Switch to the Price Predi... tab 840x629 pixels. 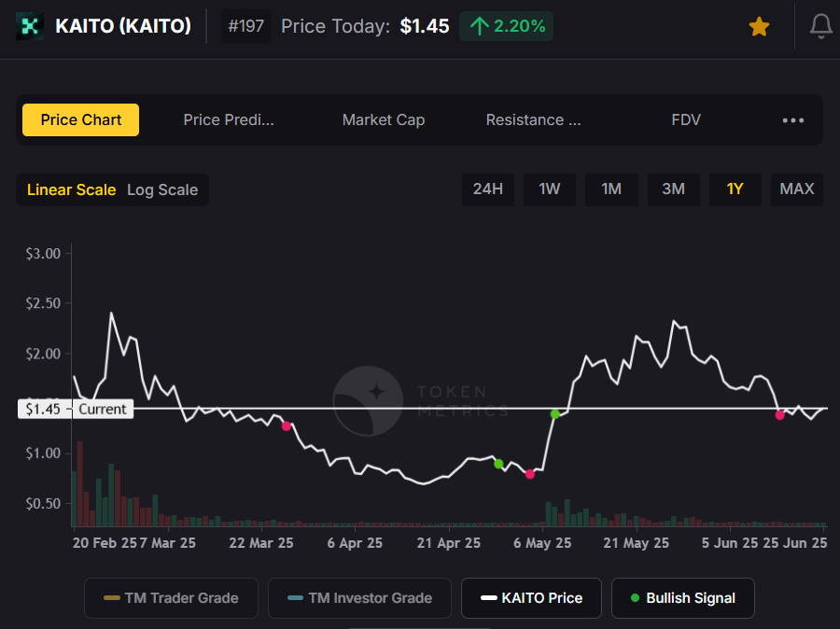coord(229,119)
